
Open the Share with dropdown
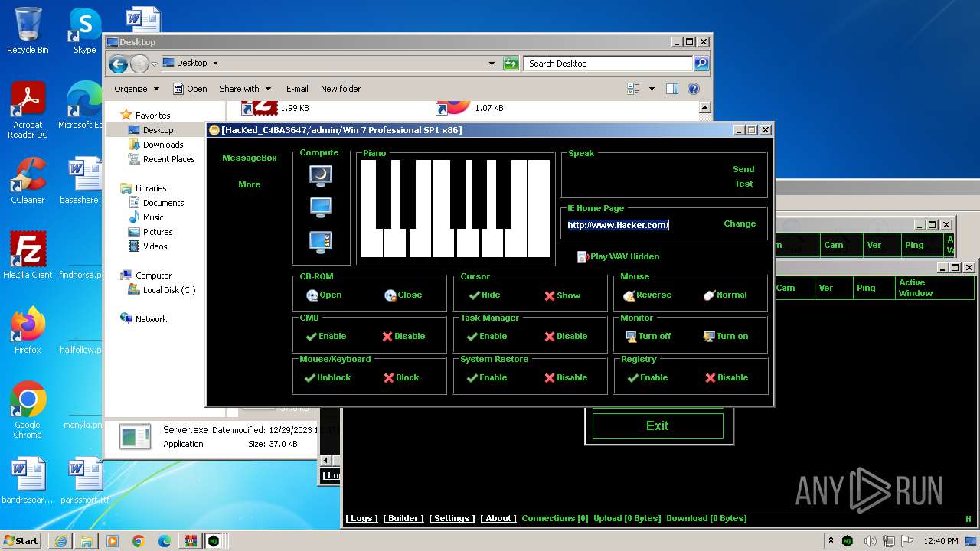point(246,89)
